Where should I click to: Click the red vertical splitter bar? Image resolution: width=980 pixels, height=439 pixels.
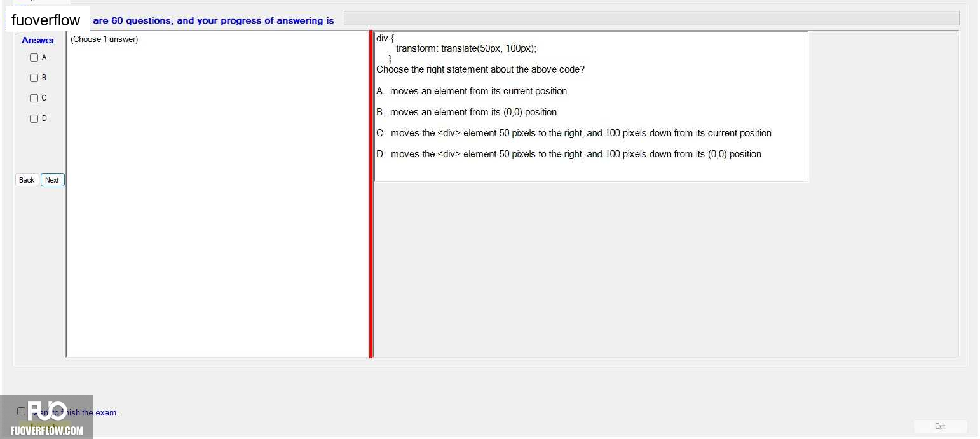coord(371,194)
